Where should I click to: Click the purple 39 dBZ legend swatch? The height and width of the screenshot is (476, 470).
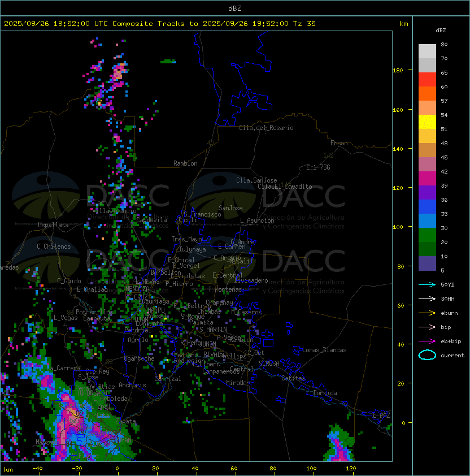pyautogui.click(x=427, y=192)
